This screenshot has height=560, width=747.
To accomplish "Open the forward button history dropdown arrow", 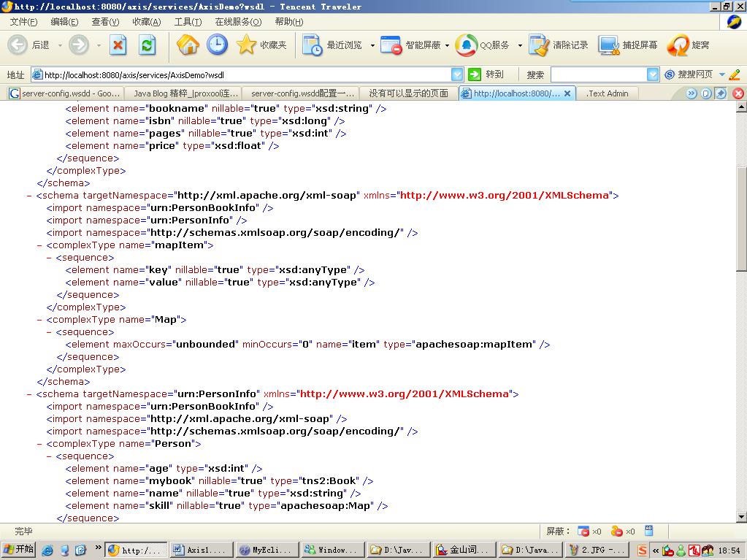I will click(x=99, y=46).
